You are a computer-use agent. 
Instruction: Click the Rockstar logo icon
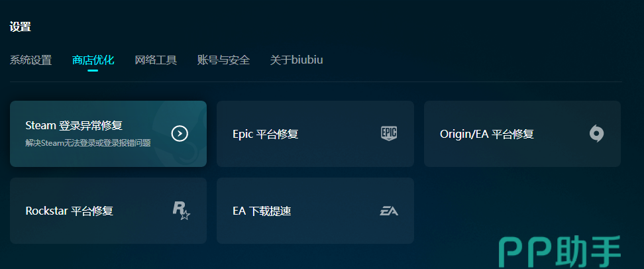[x=181, y=211]
